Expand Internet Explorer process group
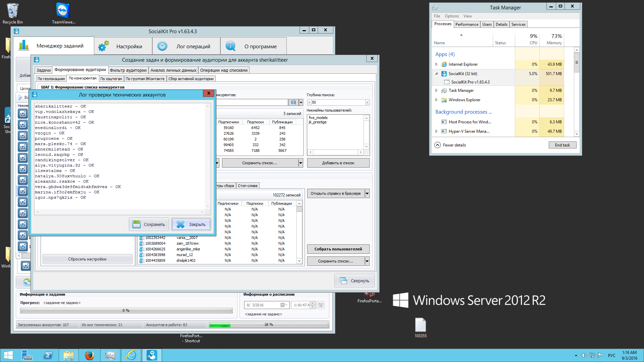 (436, 64)
